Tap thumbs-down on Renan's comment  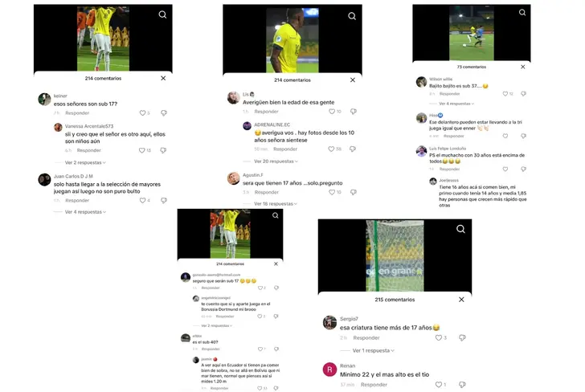(462, 384)
